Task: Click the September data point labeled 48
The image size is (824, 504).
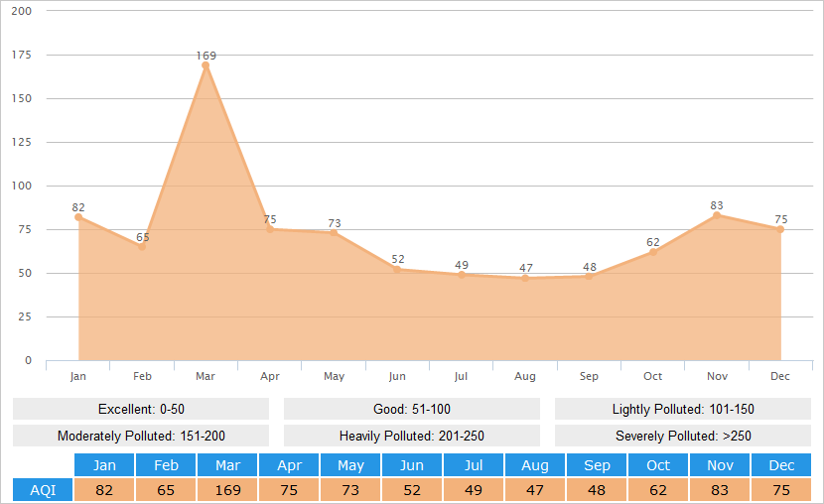Action: [x=589, y=276]
